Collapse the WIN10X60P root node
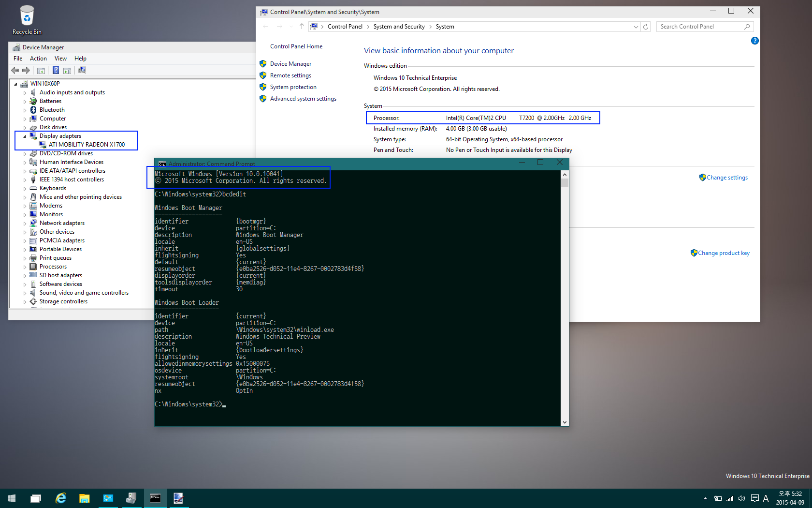 coord(15,84)
